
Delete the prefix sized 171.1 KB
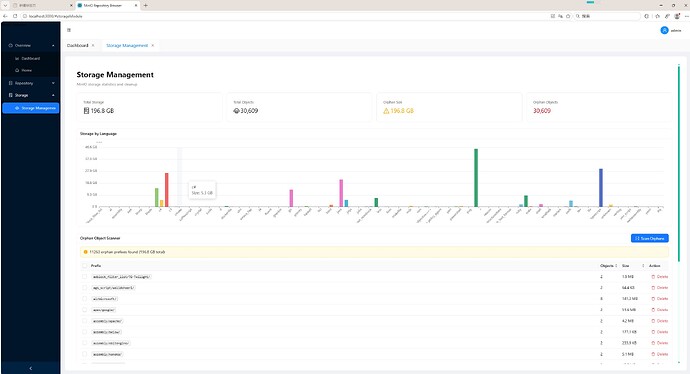pos(659,332)
